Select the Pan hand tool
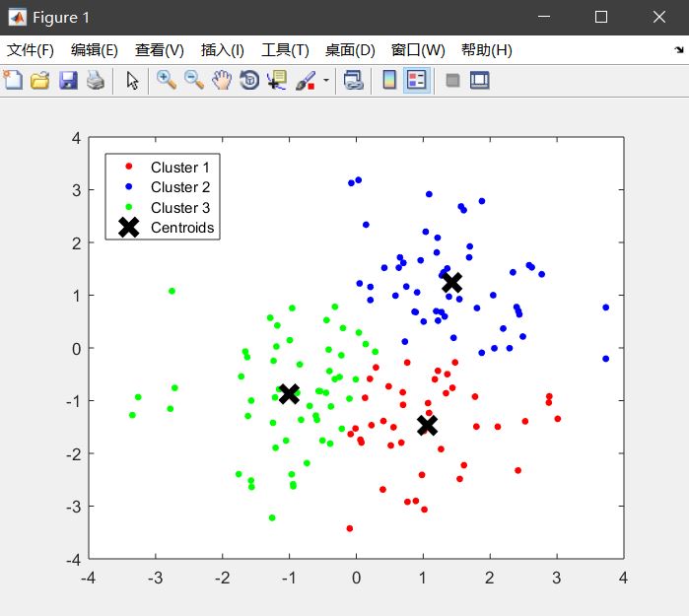 click(222, 81)
